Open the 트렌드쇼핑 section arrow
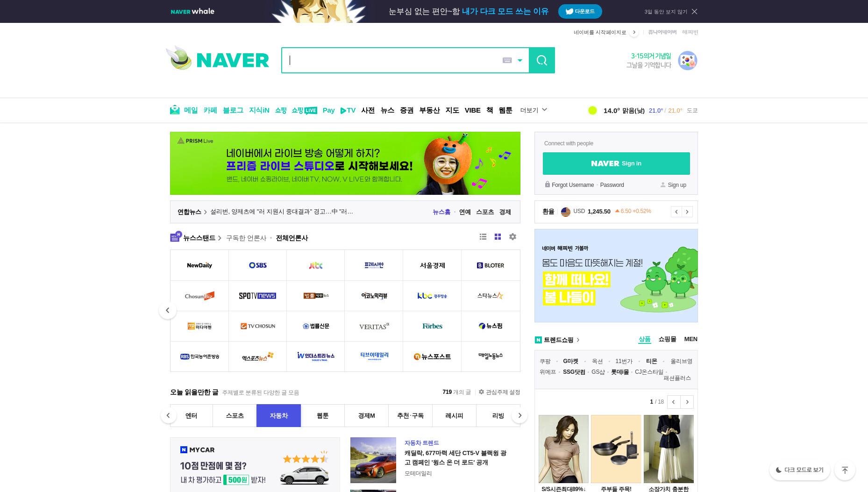 [578, 340]
